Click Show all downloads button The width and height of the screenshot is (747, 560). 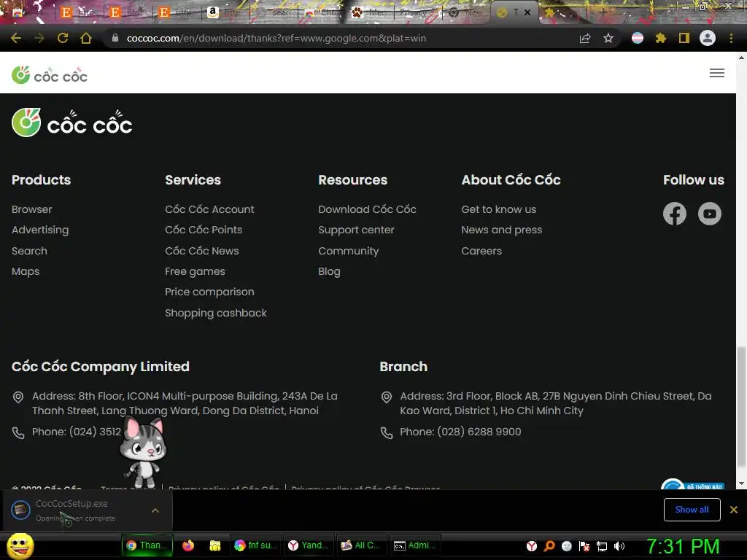pos(692,510)
